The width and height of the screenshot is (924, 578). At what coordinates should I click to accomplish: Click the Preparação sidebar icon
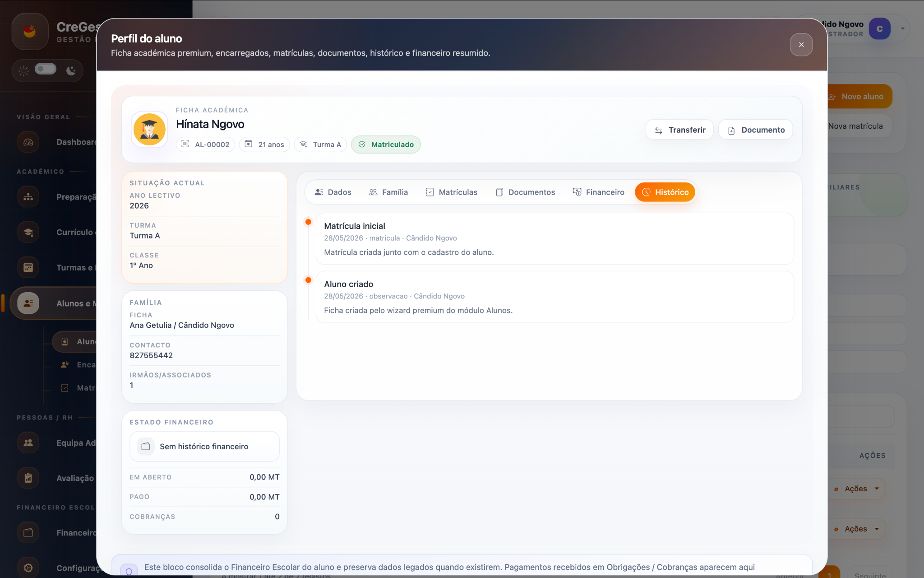28,197
